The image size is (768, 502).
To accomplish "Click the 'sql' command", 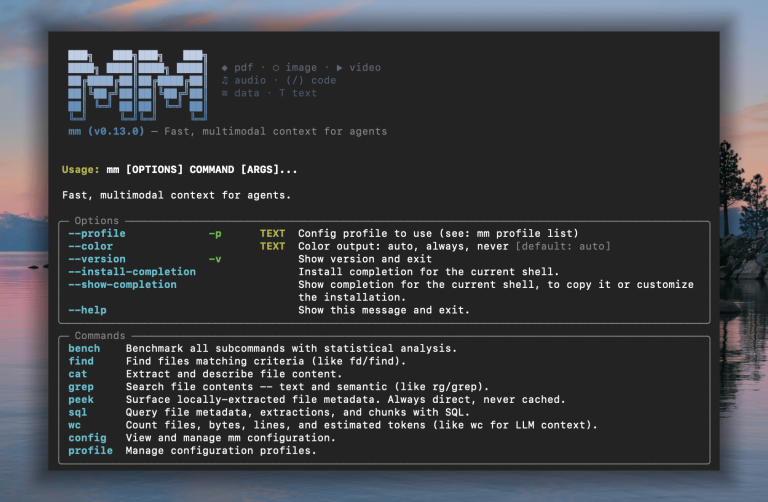I will [x=78, y=412].
